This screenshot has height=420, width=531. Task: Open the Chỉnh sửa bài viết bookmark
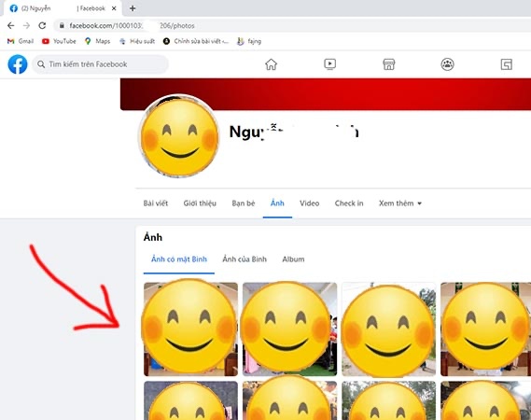[196, 41]
